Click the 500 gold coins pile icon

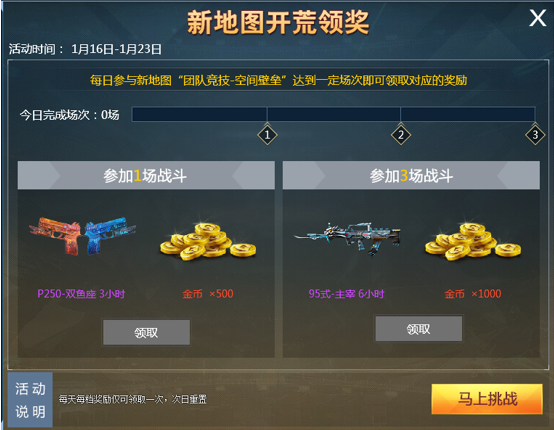tap(208, 241)
